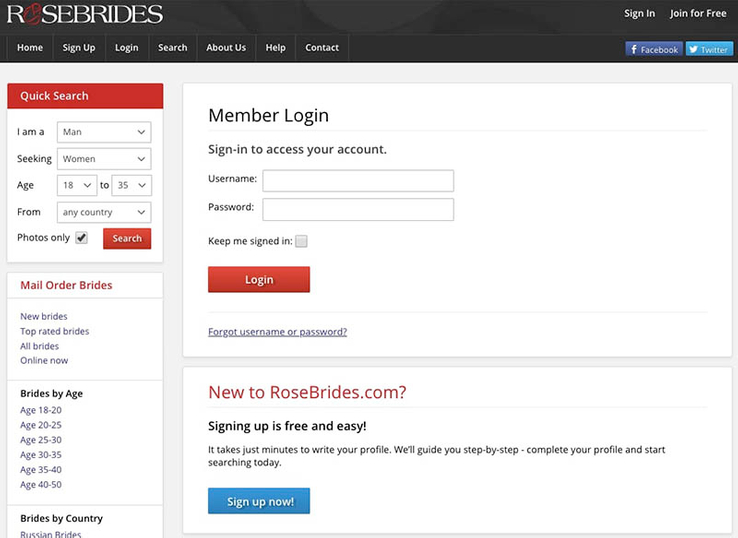The image size is (738, 538).
Task: Expand the From any country dropdown
Action: click(104, 212)
